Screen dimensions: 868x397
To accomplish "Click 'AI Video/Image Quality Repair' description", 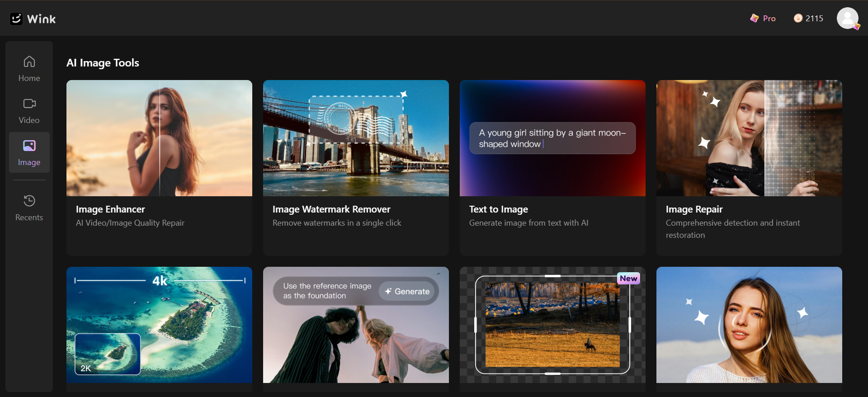I will 130,223.
